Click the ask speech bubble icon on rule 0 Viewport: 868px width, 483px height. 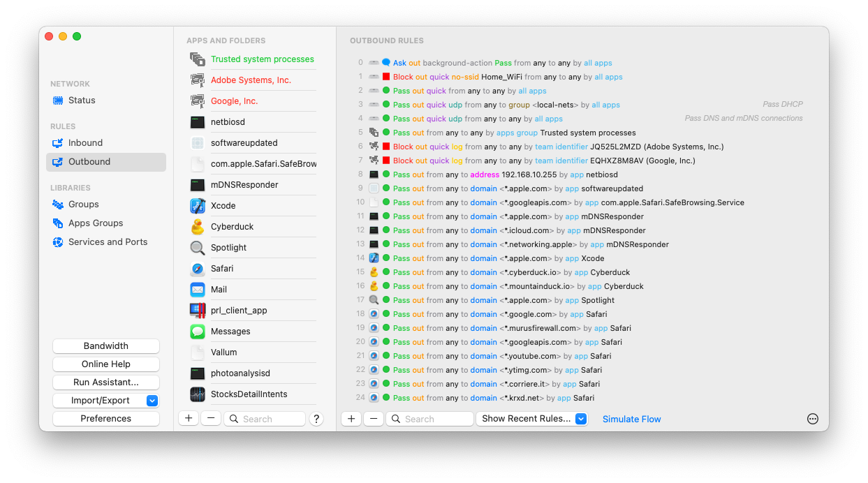click(386, 63)
